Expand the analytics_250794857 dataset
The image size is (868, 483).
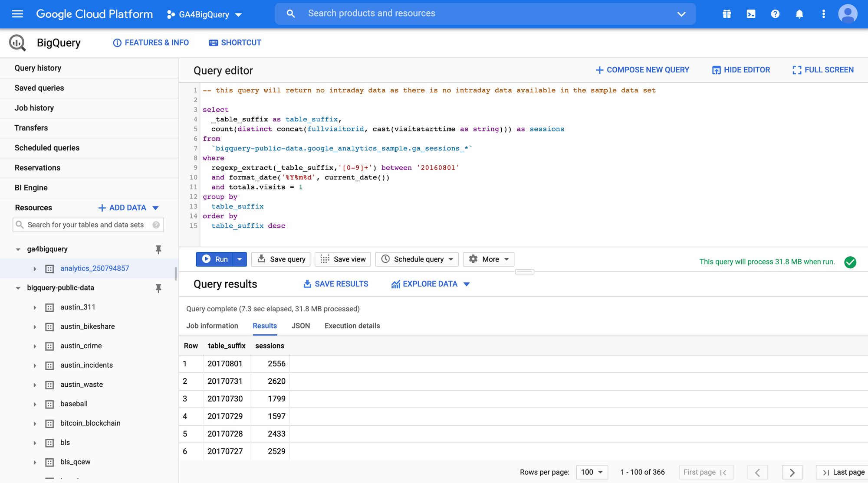pyautogui.click(x=35, y=269)
